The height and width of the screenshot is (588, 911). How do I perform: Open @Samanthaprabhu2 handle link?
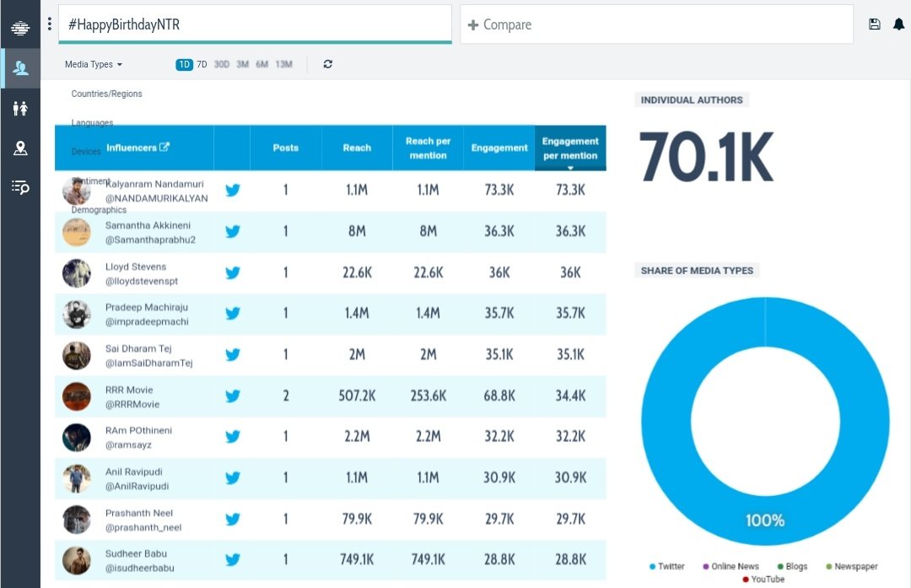click(150, 240)
